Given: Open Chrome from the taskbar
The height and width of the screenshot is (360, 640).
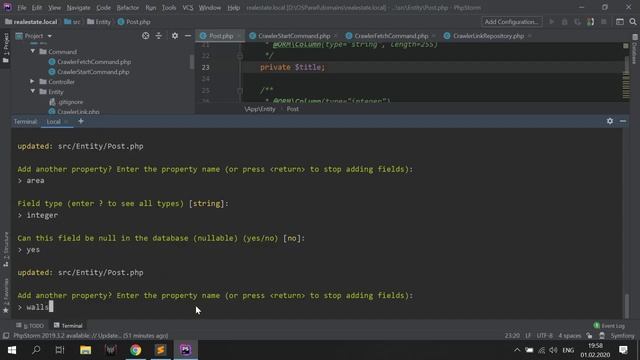Looking at the screenshot, I should tap(136, 350).
